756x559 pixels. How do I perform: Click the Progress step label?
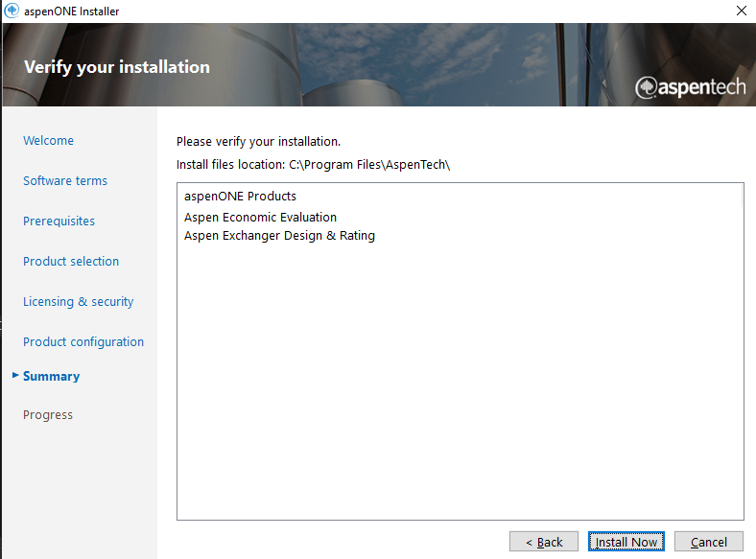(x=48, y=414)
